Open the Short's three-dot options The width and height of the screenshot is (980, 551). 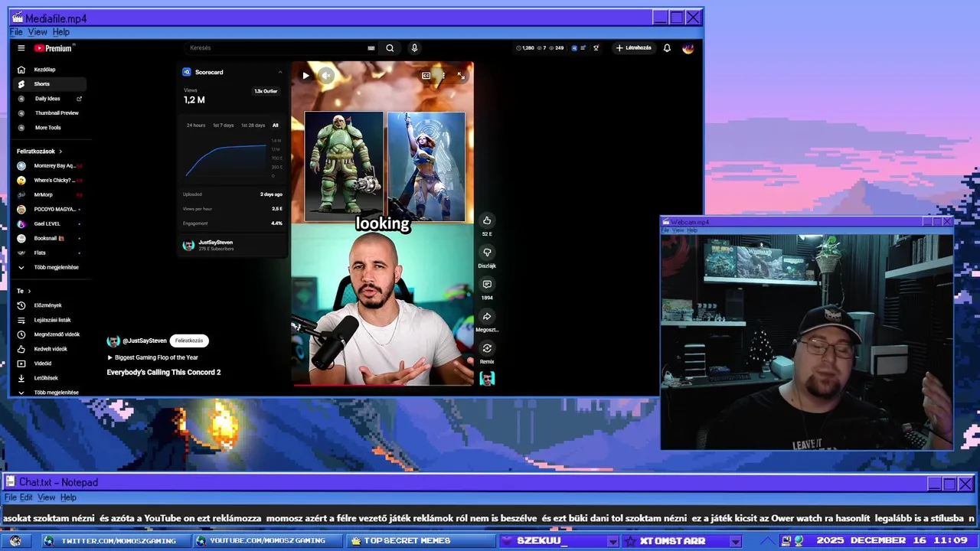tap(443, 76)
